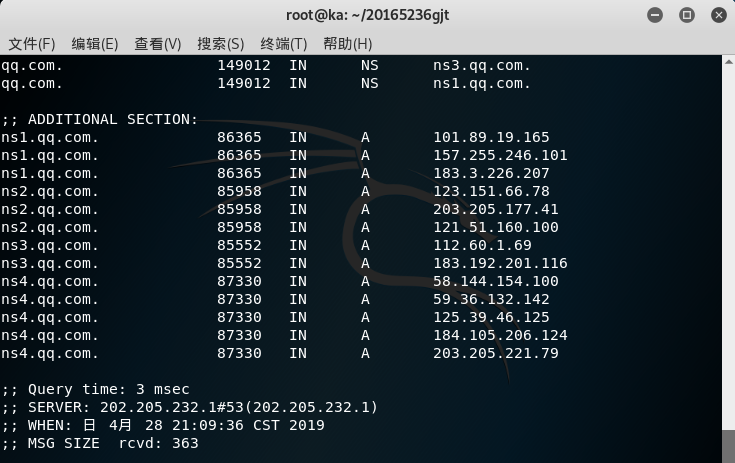Click the vertical scrollbar thumb
Viewport: 735px width, 463px height.
[728, 446]
